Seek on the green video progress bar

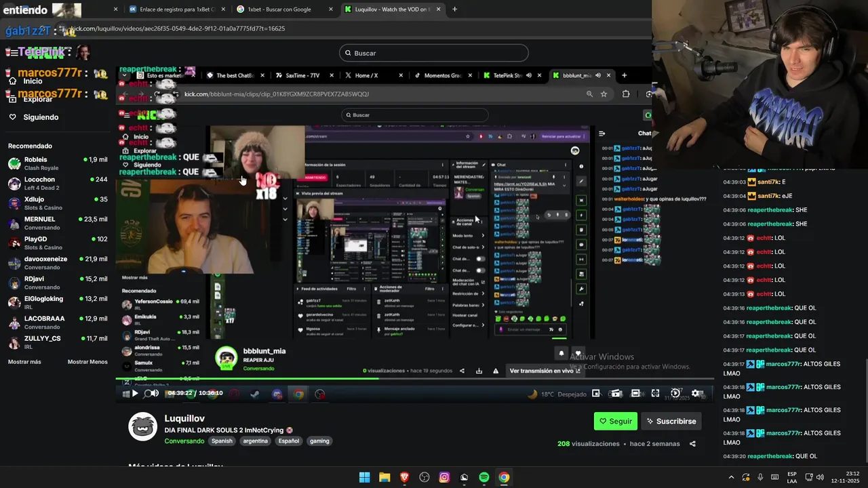pyautogui.click(x=414, y=378)
